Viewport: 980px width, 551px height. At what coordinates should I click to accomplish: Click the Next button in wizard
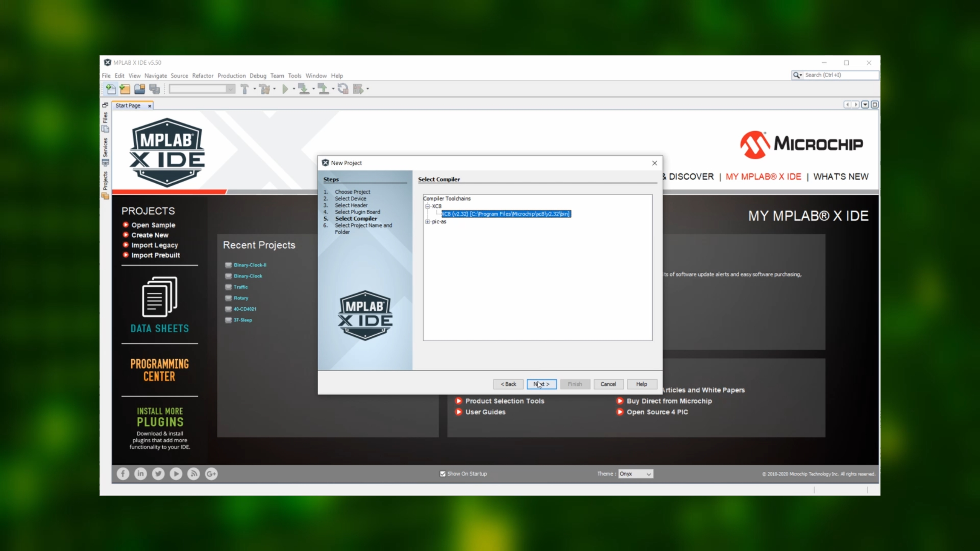[541, 384]
